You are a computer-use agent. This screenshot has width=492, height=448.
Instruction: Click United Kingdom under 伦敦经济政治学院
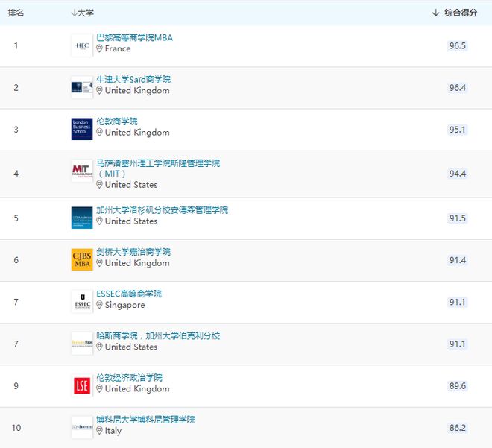(137, 388)
